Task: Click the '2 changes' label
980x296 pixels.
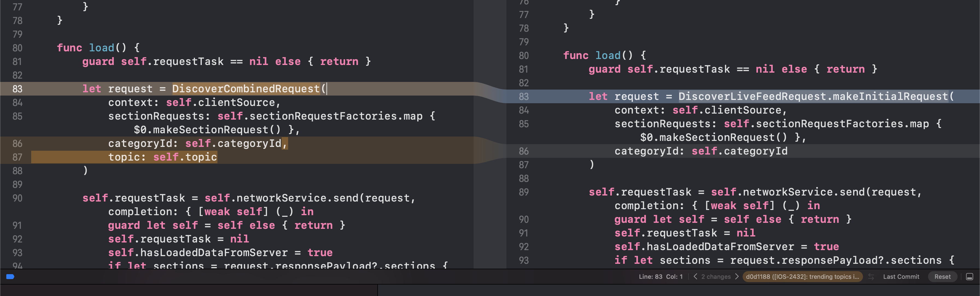Action: tap(716, 277)
